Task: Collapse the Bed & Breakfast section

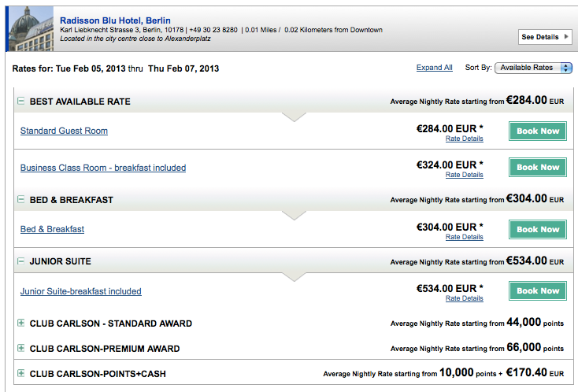Action: click(x=20, y=200)
